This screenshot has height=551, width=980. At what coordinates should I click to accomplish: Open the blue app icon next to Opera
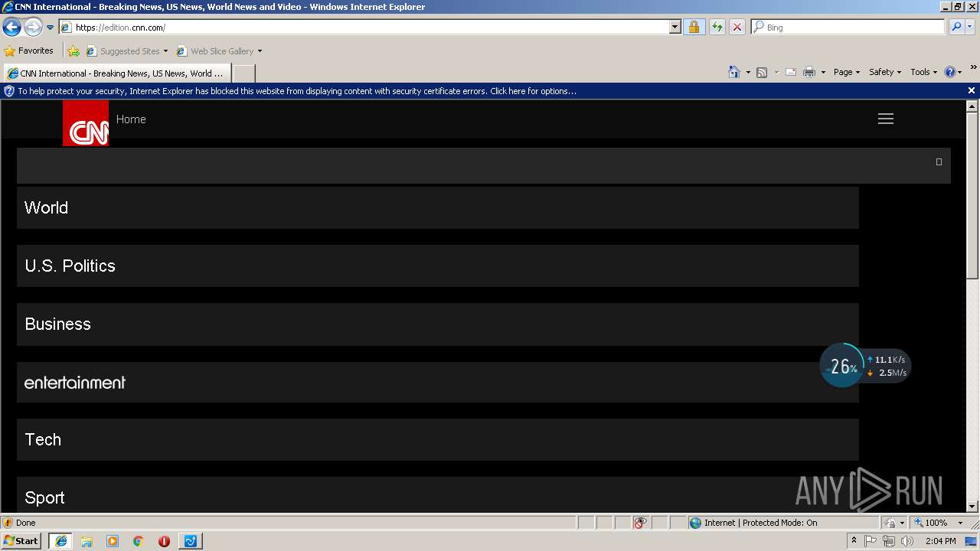pos(190,541)
